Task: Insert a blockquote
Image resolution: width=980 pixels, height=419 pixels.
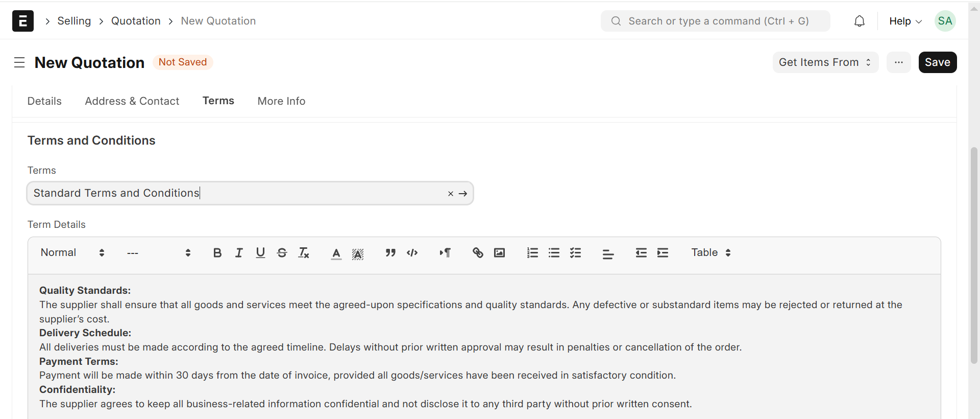Action: 390,253
